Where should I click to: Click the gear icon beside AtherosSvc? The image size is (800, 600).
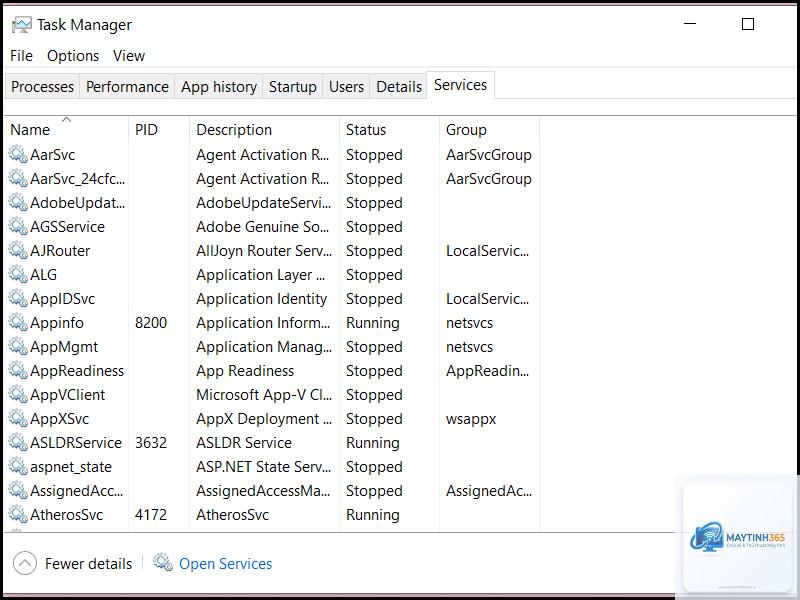18,514
